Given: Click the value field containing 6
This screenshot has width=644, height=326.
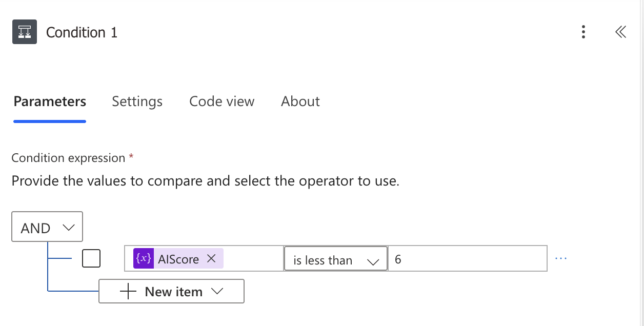Looking at the screenshot, I should click(x=467, y=259).
